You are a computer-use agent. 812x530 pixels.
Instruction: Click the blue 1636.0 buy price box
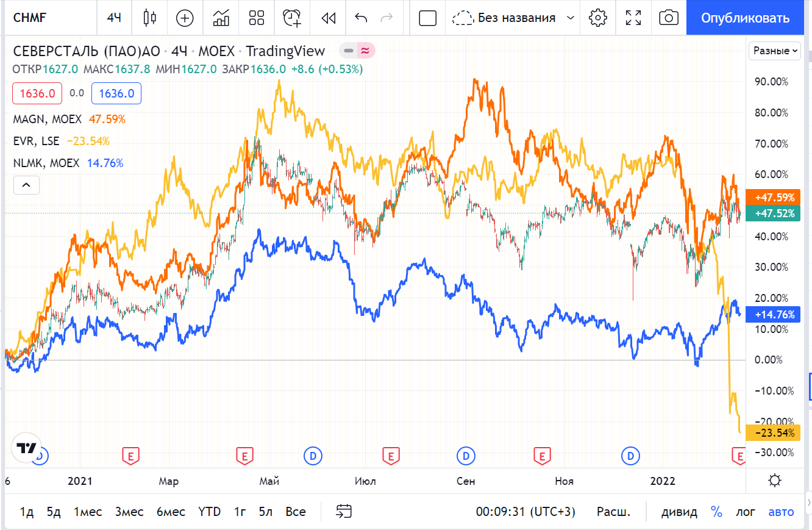click(116, 93)
